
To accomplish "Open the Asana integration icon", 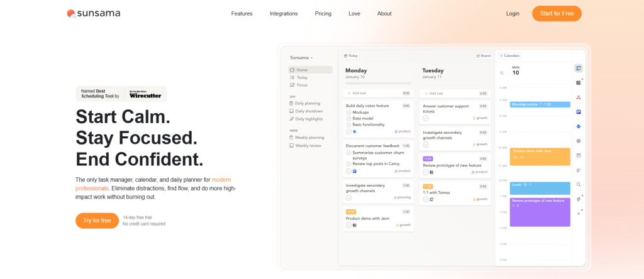I will pos(578,97).
